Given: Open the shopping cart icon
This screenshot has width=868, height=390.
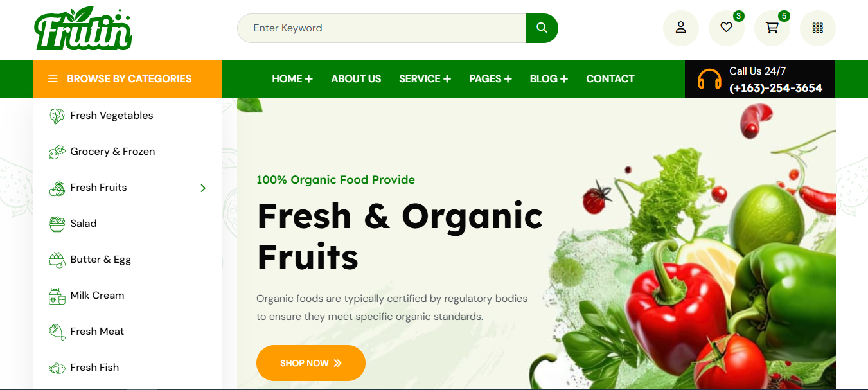Looking at the screenshot, I should (x=772, y=28).
